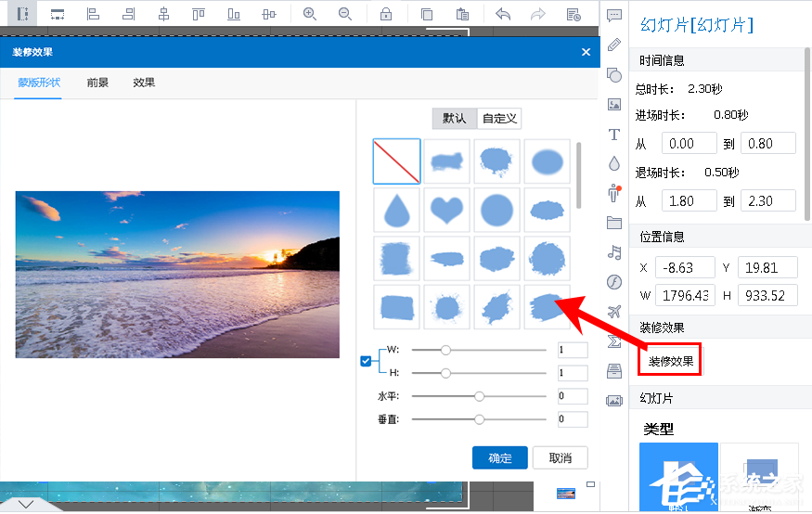Open the shapes tool in sidebar

point(614,75)
